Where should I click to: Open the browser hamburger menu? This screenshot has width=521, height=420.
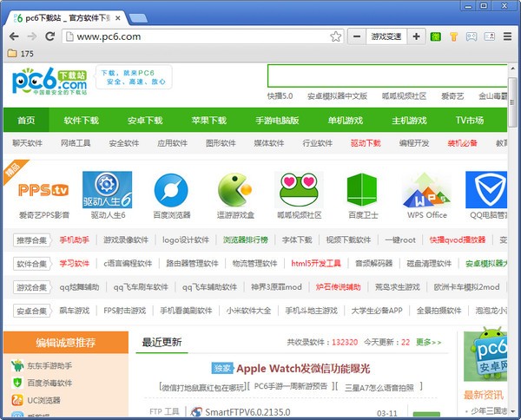click(507, 36)
